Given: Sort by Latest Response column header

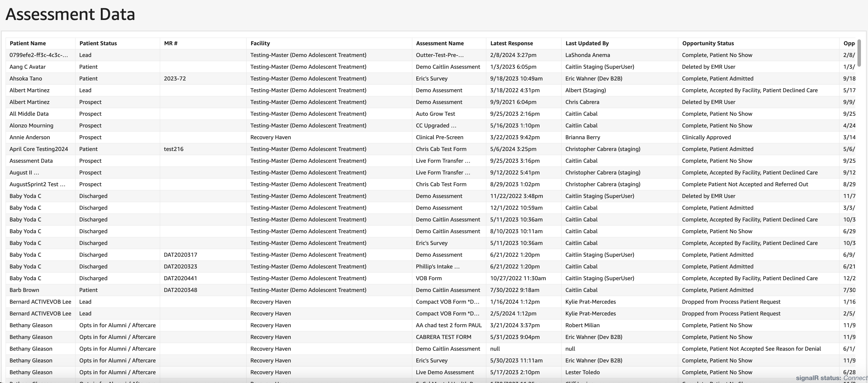Looking at the screenshot, I should [511, 43].
